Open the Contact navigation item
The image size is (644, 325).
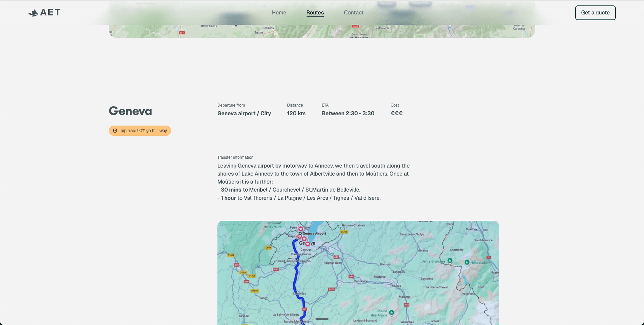click(354, 13)
